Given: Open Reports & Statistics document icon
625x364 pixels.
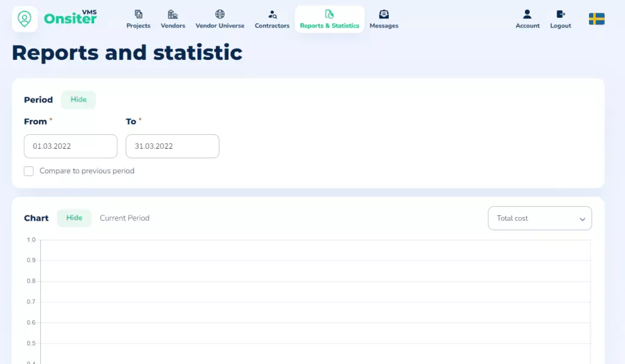Looking at the screenshot, I should (330, 14).
